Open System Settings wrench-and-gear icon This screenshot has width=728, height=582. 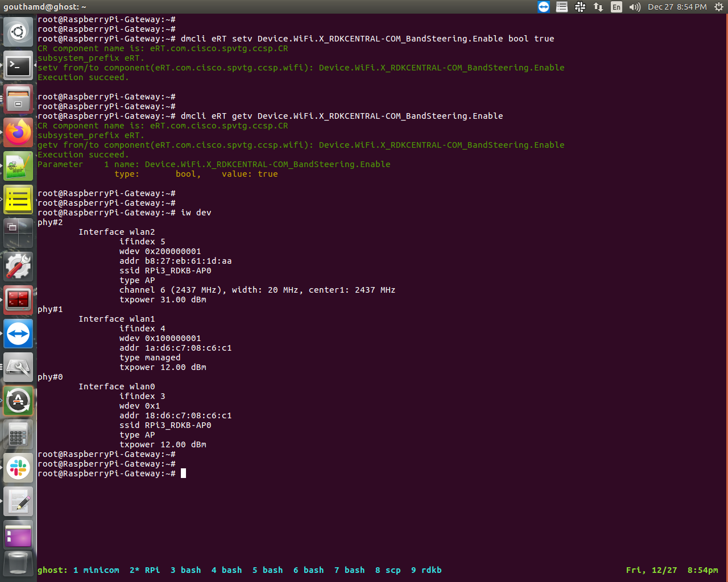[18, 267]
